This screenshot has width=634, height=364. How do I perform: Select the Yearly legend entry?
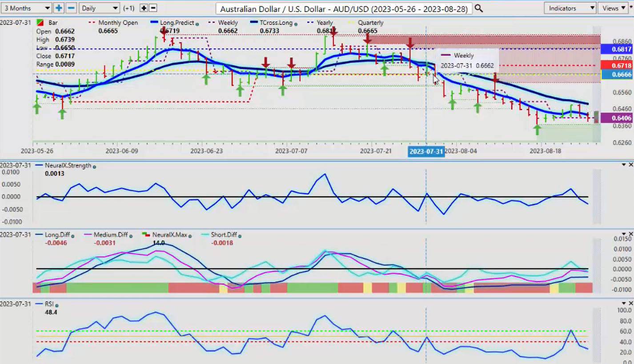point(325,23)
